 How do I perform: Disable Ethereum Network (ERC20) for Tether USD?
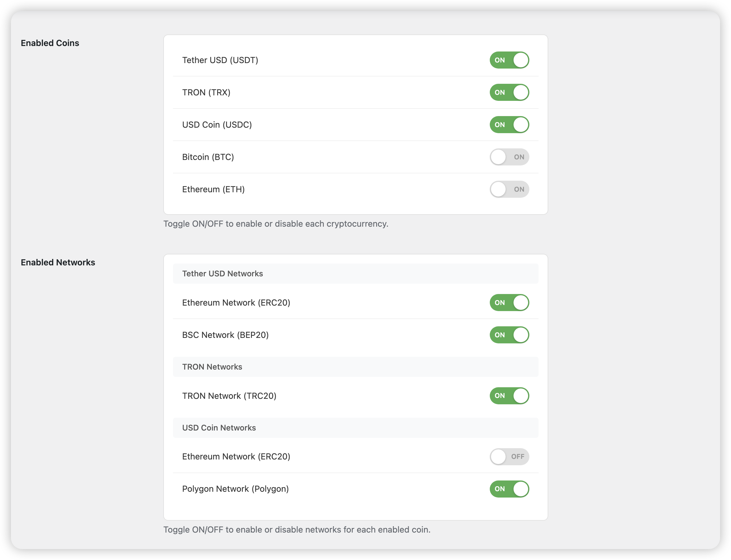point(509,303)
